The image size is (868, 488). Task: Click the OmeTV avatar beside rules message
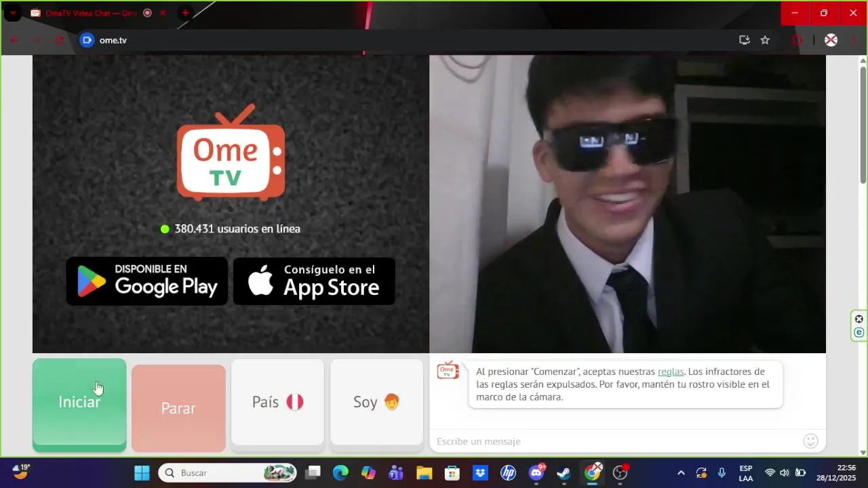pyautogui.click(x=448, y=370)
